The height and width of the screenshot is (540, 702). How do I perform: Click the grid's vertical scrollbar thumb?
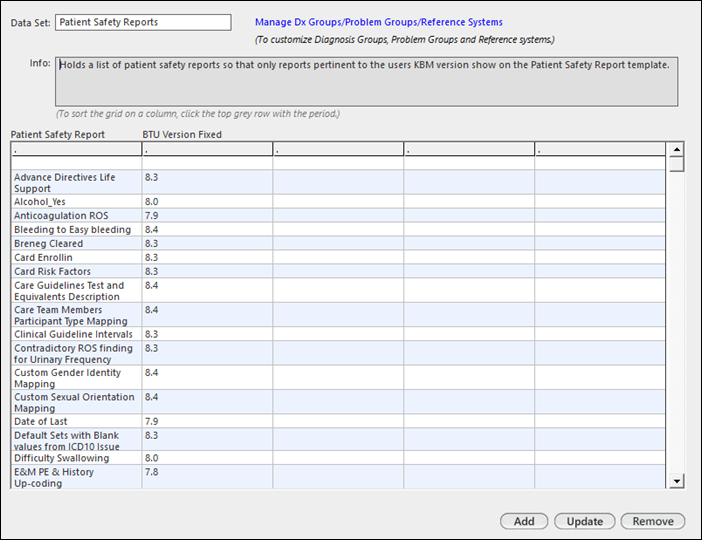pos(677,164)
